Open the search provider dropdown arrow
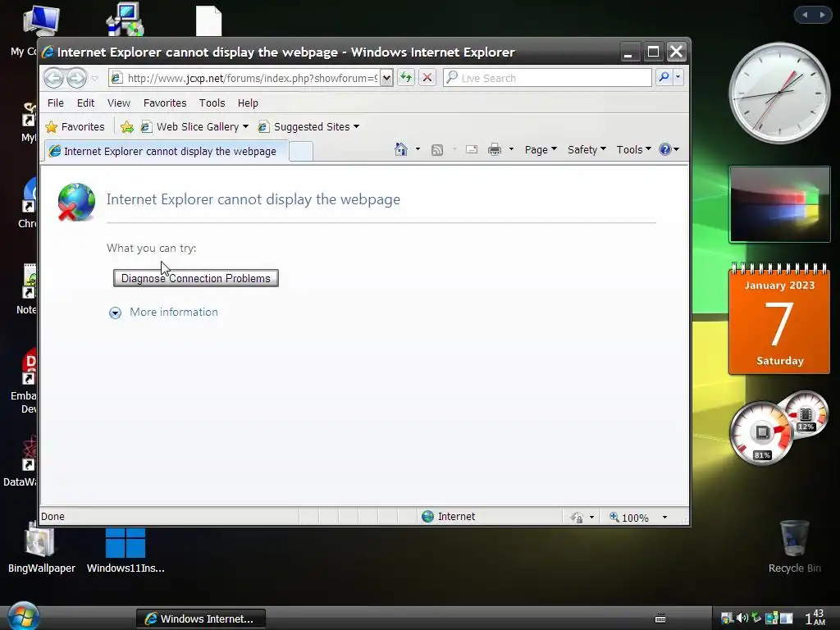This screenshot has width=840, height=630. [x=678, y=78]
